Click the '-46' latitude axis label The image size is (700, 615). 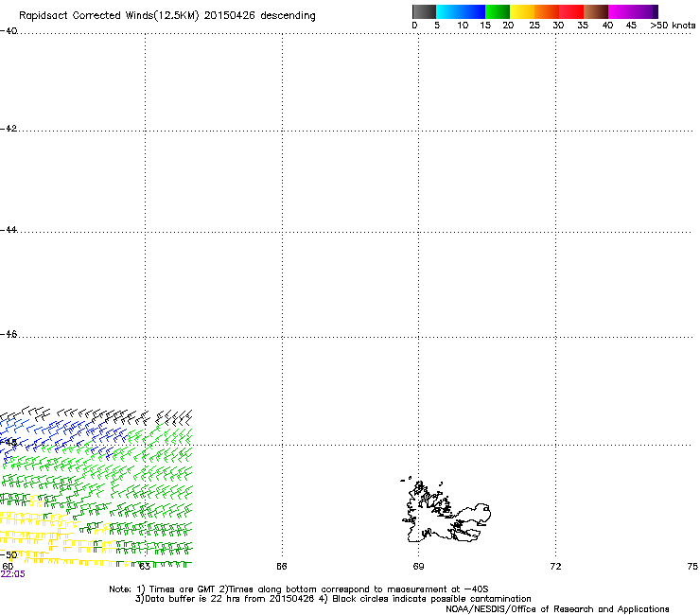point(9,334)
